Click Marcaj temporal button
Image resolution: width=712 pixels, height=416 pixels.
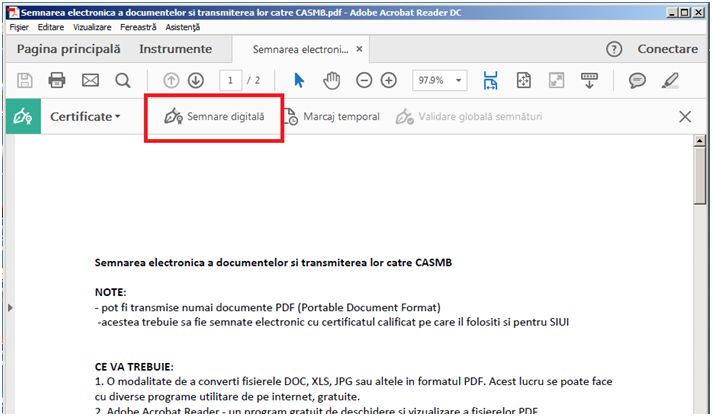tap(331, 117)
